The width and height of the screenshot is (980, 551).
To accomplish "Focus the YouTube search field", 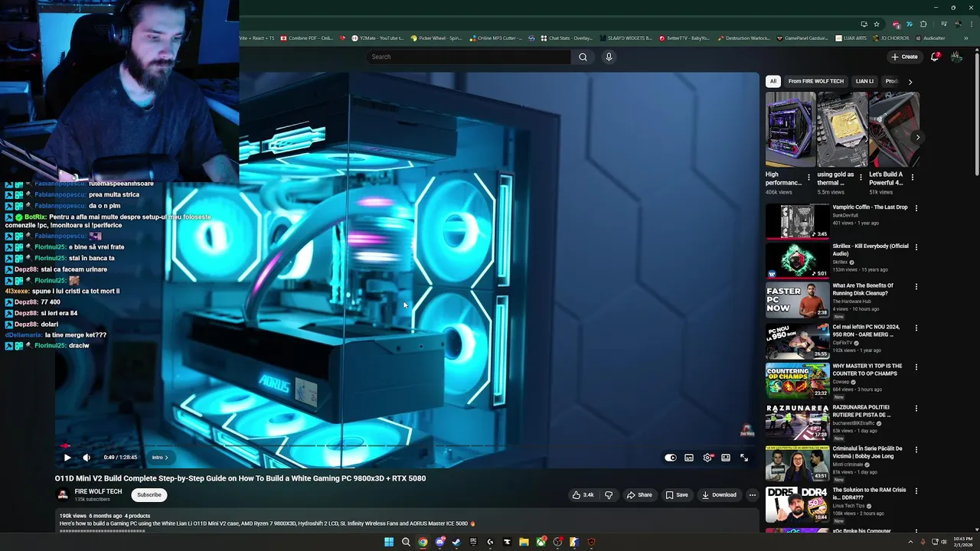I will 468,57.
